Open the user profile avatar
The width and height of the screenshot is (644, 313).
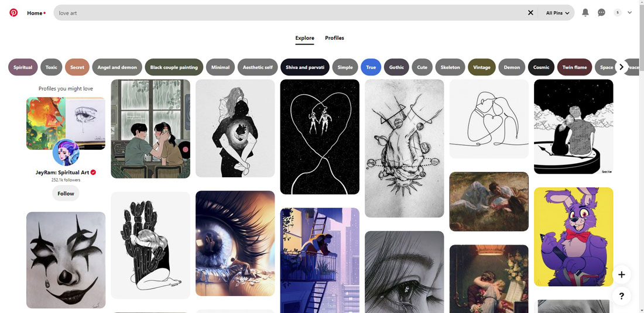point(617,13)
